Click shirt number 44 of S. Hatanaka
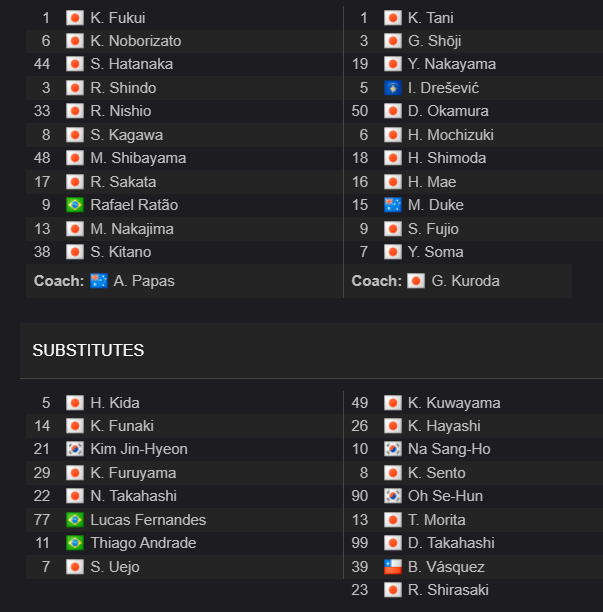Screen dimensions: 603x612 point(42,64)
